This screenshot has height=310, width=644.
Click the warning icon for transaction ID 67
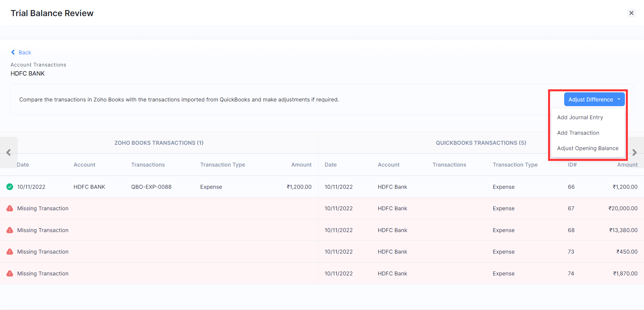[10, 208]
